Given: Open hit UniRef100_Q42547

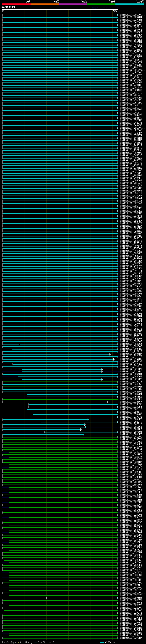Looking at the screenshot, I should [x=131, y=22].
